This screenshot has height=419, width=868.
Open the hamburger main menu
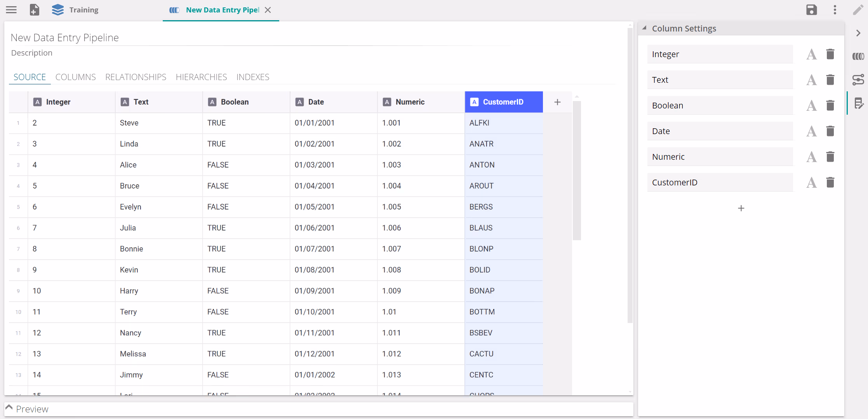pos(11,10)
